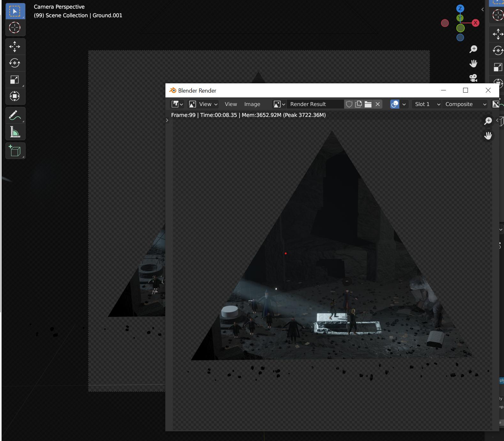This screenshot has height=441, width=504.
Task: Click the zoom magnifier in the 3D viewport
Action: [x=473, y=49]
